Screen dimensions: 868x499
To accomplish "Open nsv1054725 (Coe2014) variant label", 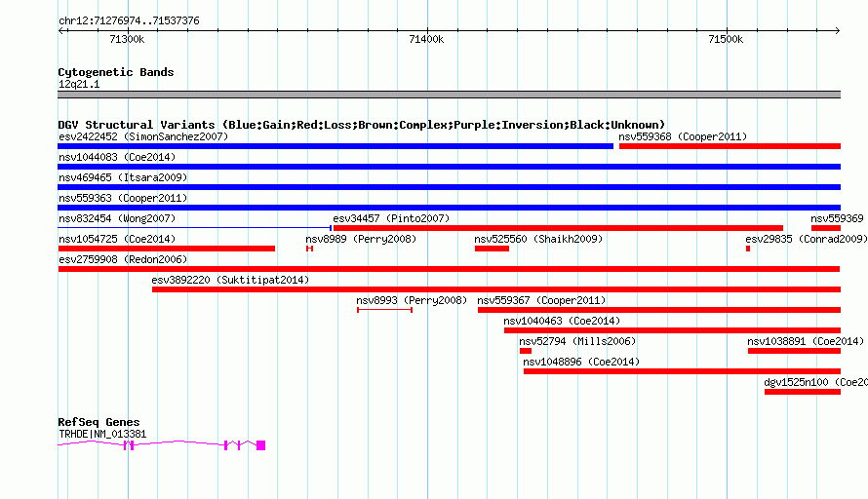I will pos(117,239).
